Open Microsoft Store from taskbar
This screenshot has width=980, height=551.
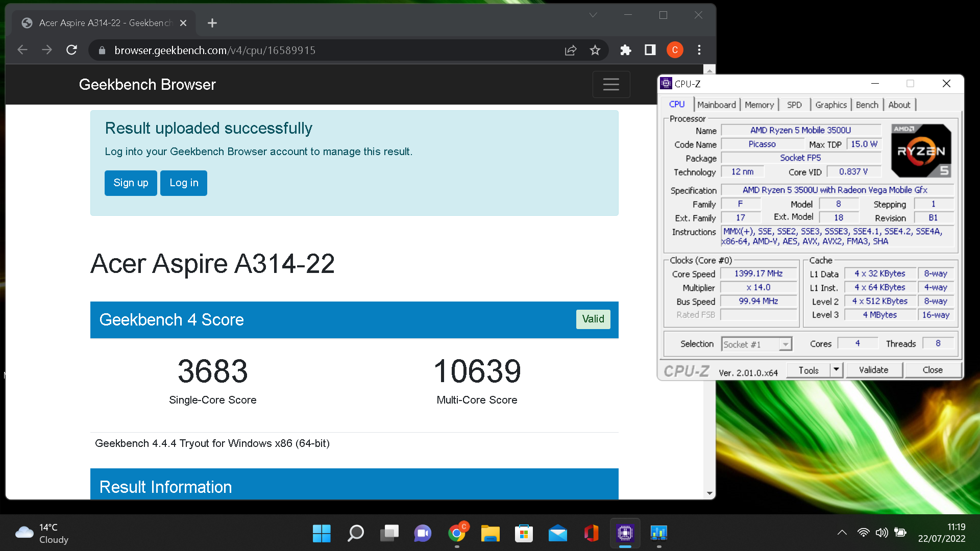(x=524, y=534)
